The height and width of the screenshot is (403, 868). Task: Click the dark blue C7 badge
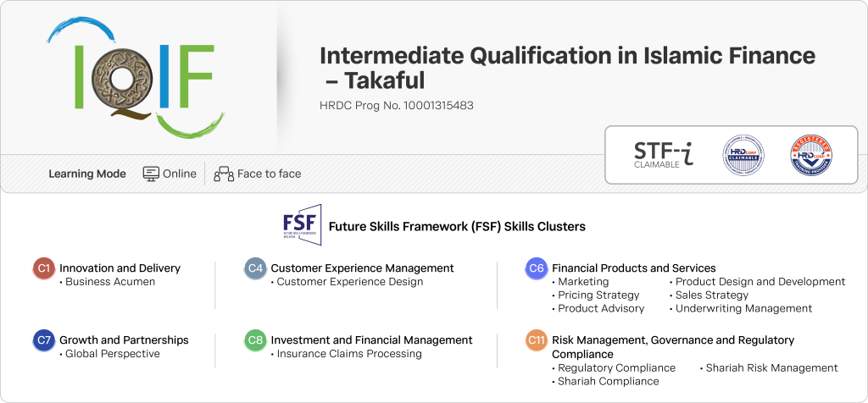point(44,340)
